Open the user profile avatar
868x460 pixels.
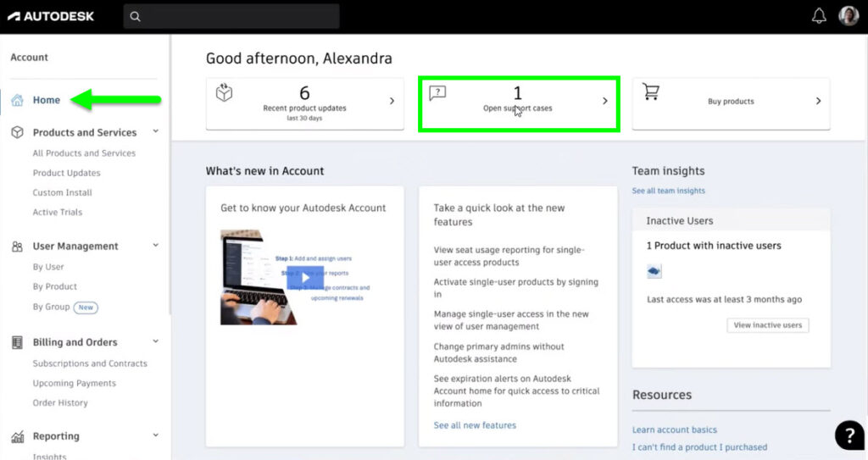(x=848, y=16)
